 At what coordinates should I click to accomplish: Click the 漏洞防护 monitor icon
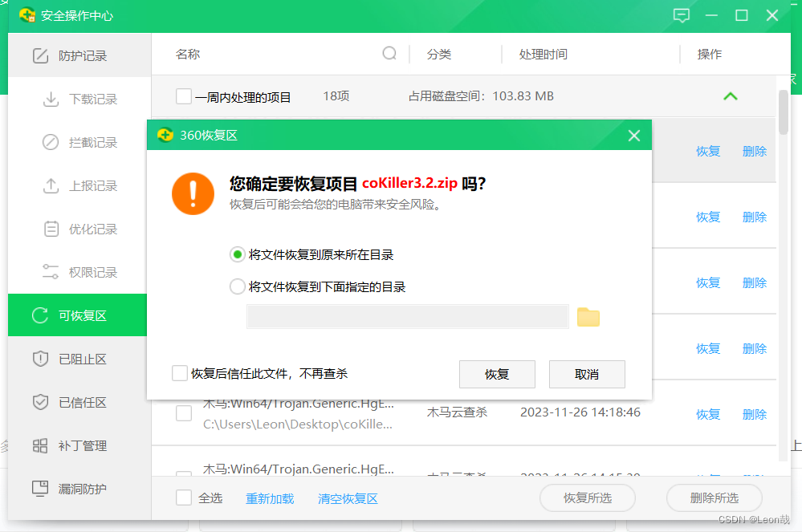[40, 489]
